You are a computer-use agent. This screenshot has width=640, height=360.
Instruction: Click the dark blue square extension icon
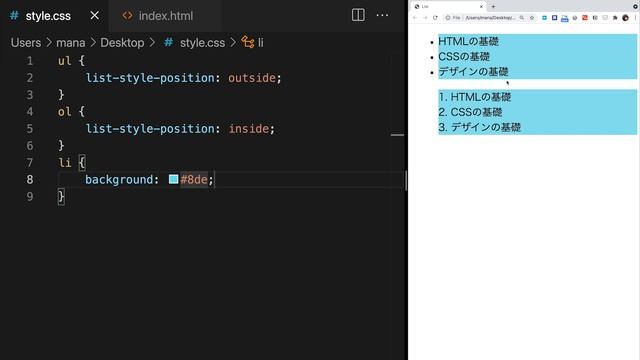pyautogui.click(x=554, y=18)
